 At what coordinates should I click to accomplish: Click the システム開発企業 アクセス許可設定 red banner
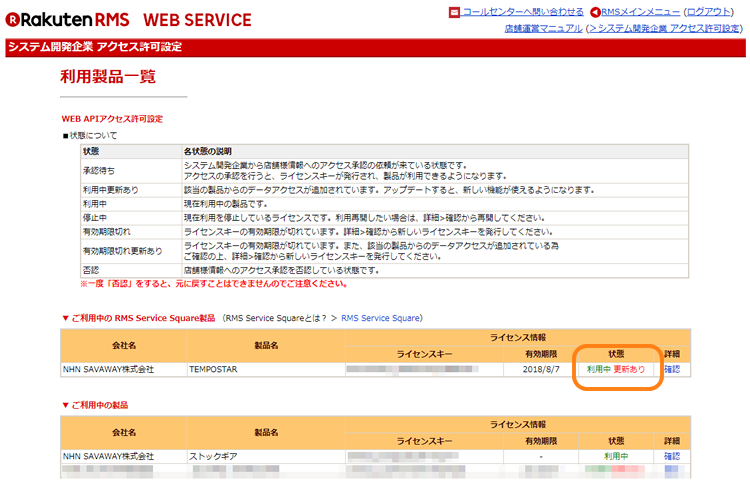click(x=375, y=47)
